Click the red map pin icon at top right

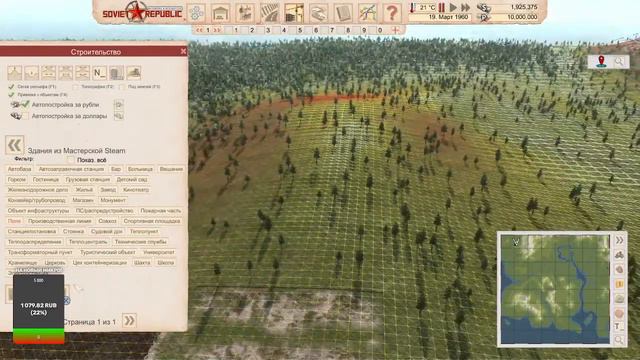(601, 62)
